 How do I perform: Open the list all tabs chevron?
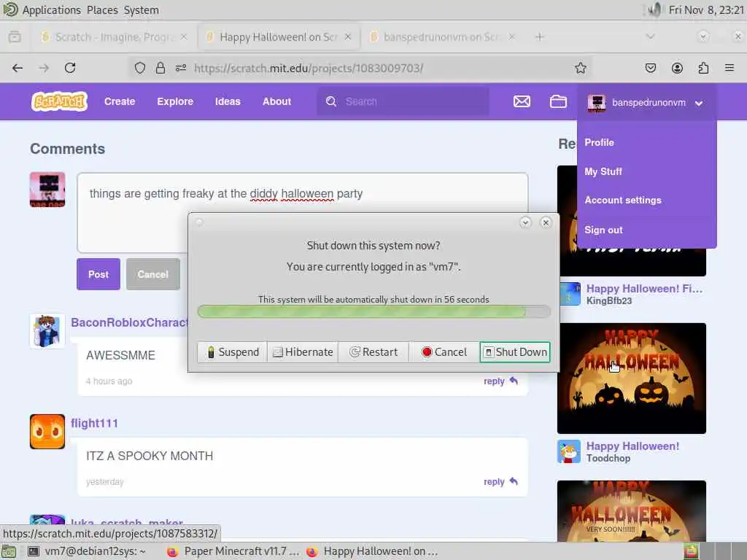pyautogui.click(x=650, y=36)
